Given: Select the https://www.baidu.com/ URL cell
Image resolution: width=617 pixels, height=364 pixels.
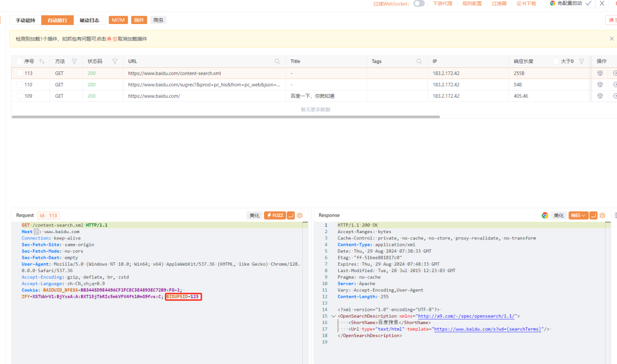Looking at the screenshot, I should [204, 96].
